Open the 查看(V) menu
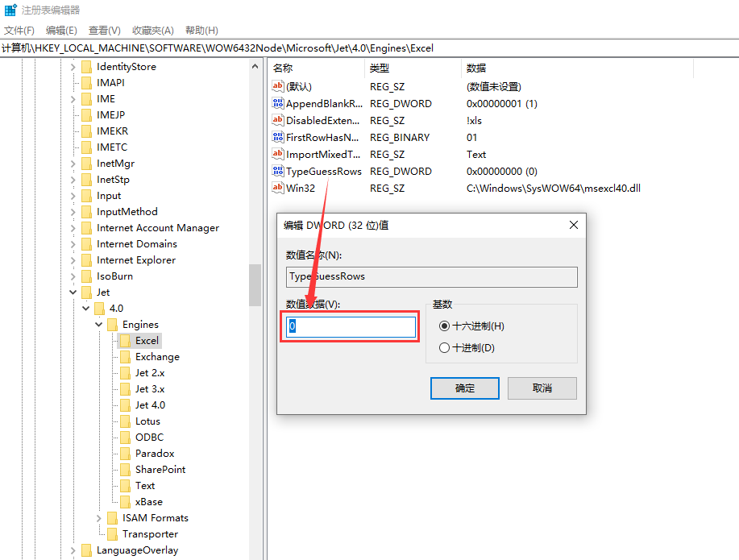The height and width of the screenshot is (560, 739). click(x=105, y=31)
